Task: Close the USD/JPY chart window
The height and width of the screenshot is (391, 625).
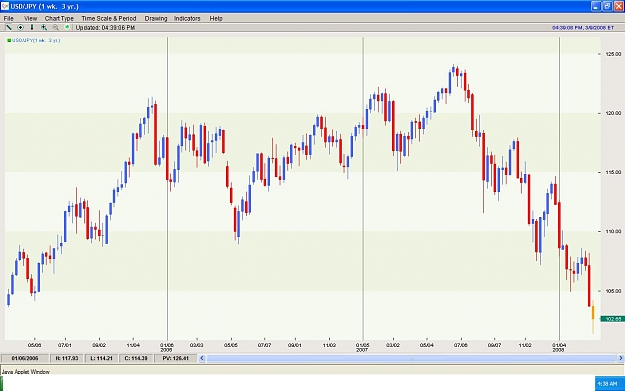Action: tap(619, 6)
